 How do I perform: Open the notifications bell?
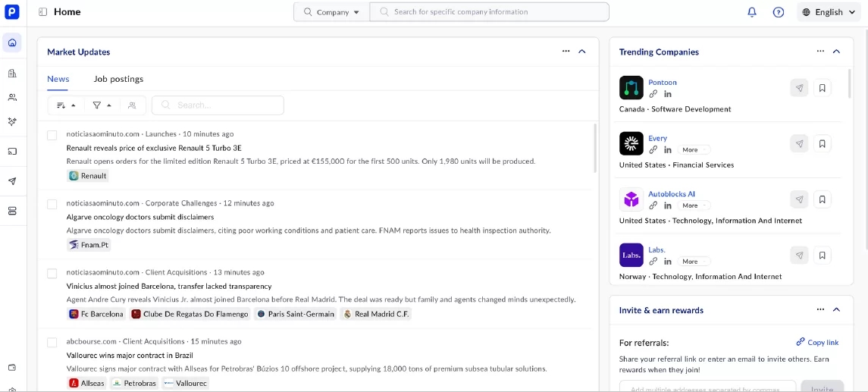[752, 12]
